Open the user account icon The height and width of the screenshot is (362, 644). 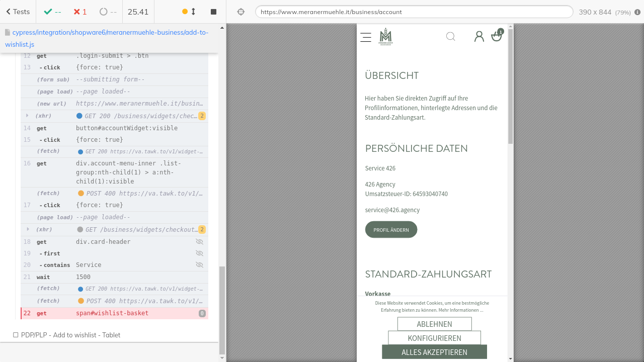pyautogui.click(x=479, y=36)
